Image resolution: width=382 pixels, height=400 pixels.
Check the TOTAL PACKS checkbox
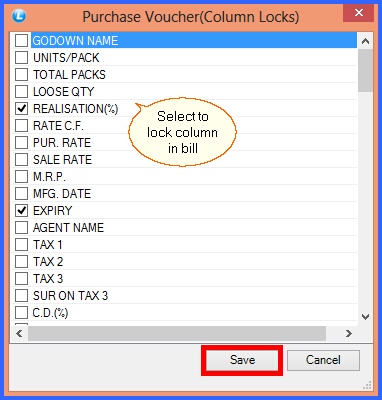[21, 75]
